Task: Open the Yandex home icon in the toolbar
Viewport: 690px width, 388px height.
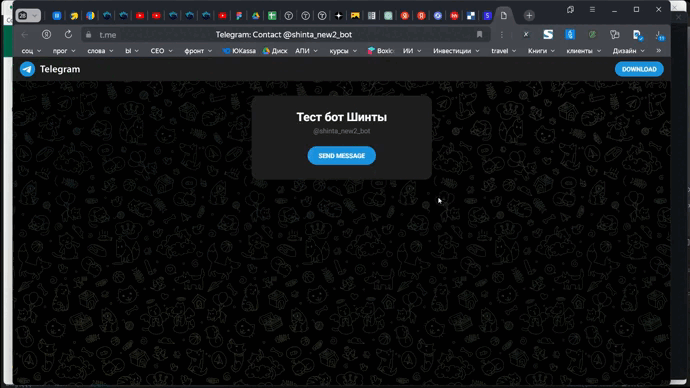Action: (46, 34)
